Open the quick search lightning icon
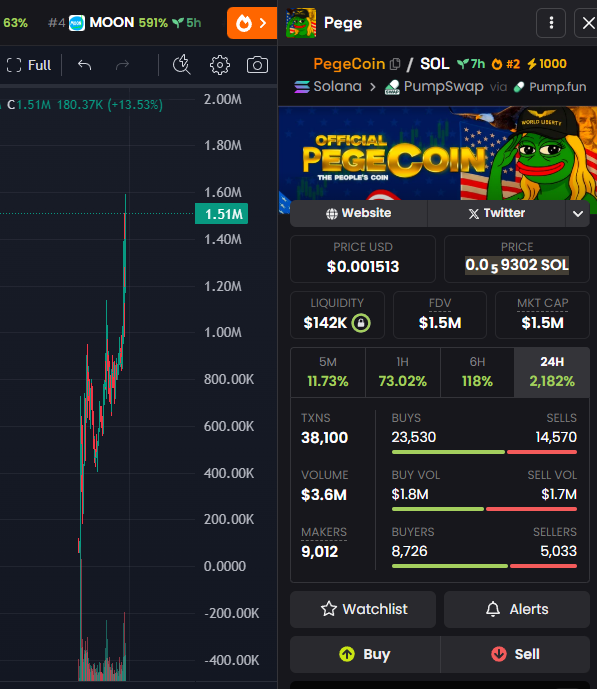This screenshot has height=689, width=597. click(x=181, y=65)
